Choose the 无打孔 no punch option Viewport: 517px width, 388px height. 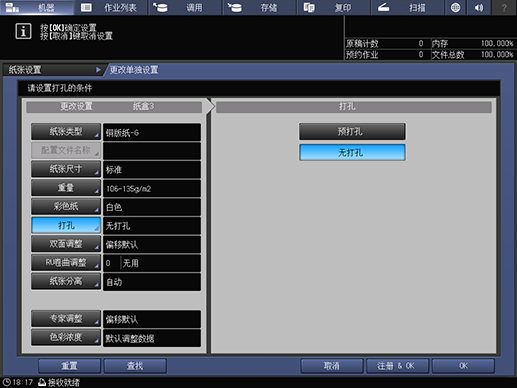pyautogui.click(x=352, y=153)
